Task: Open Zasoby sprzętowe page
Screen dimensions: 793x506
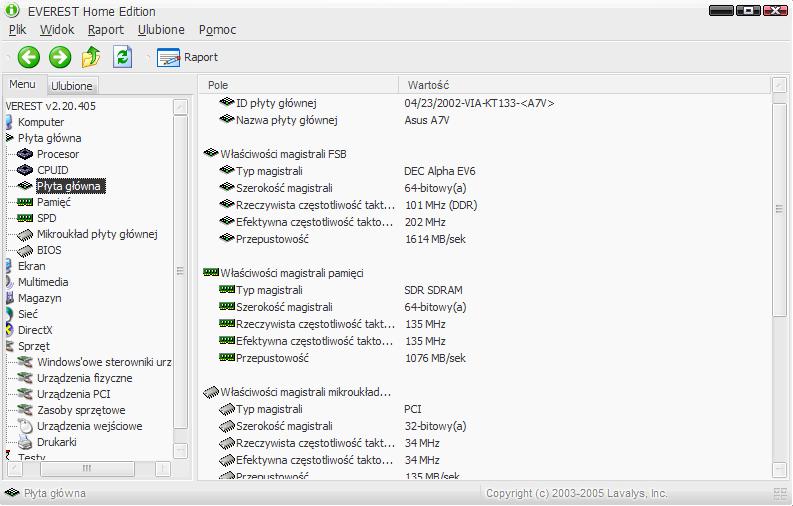Action: click(x=81, y=410)
